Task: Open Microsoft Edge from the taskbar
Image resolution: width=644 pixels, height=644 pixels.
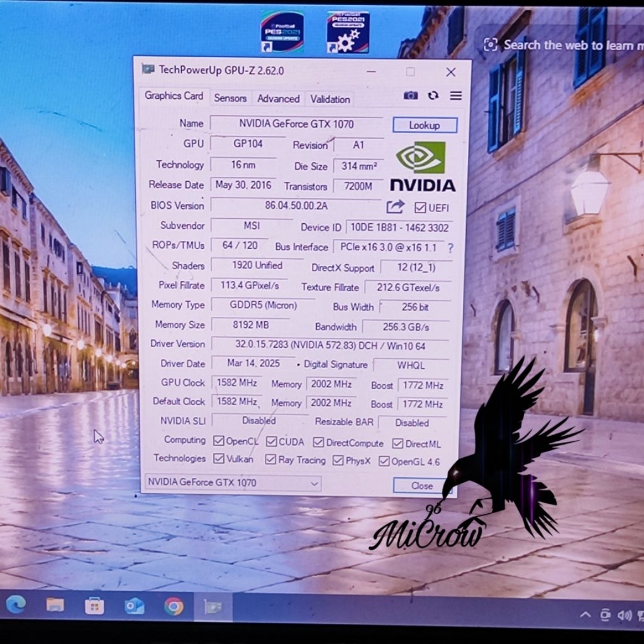Action: [16, 605]
